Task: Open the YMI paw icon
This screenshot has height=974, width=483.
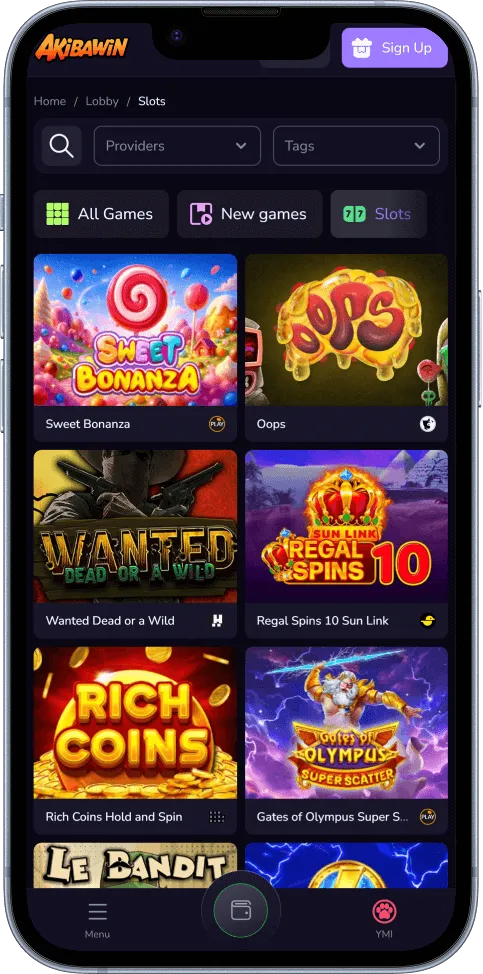Action: 384,911
